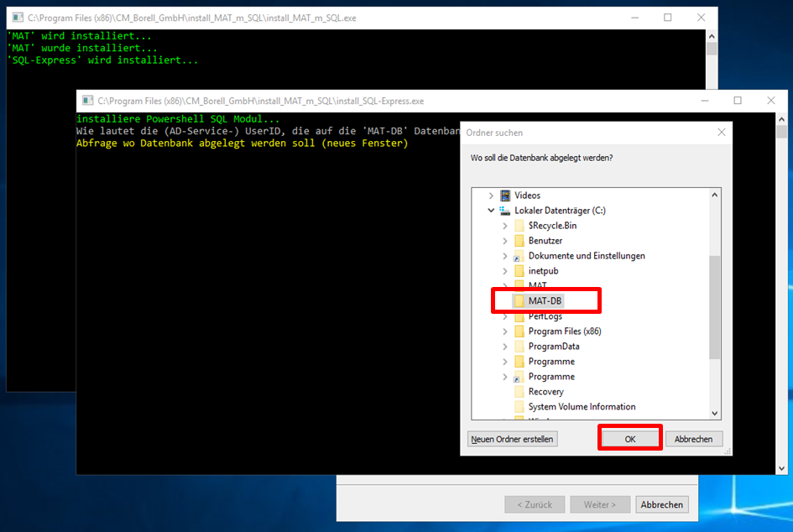Expand the ProgramData node
This screenshot has width=793, height=532.
click(505, 347)
